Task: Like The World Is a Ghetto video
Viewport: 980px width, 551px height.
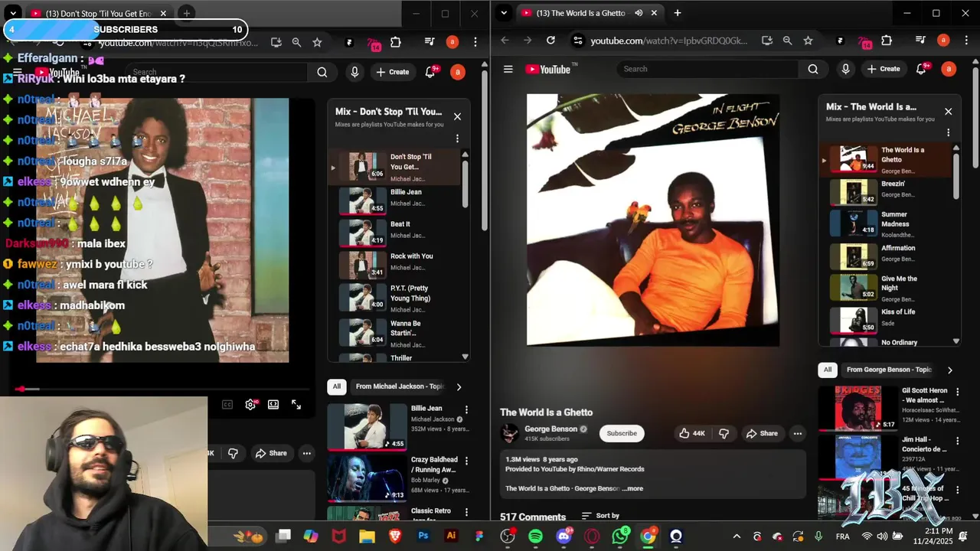Action: pyautogui.click(x=691, y=433)
